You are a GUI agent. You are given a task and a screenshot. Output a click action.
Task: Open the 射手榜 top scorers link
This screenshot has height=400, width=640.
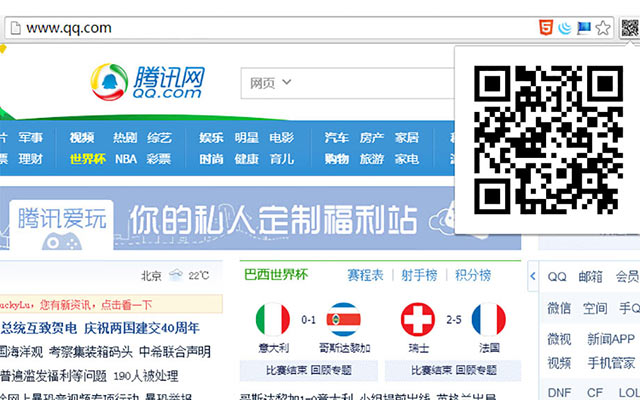pyautogui.click(x=419, y=275)
